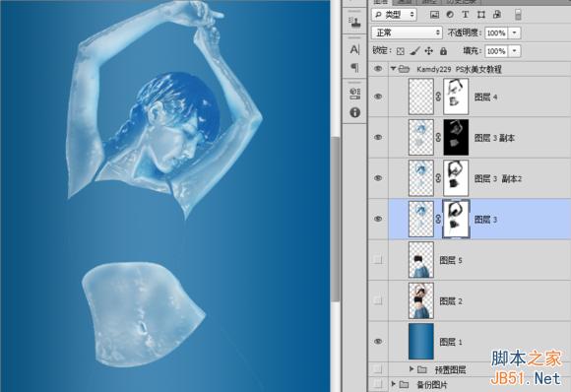Open the 填充 fill slider arrow

515,51
